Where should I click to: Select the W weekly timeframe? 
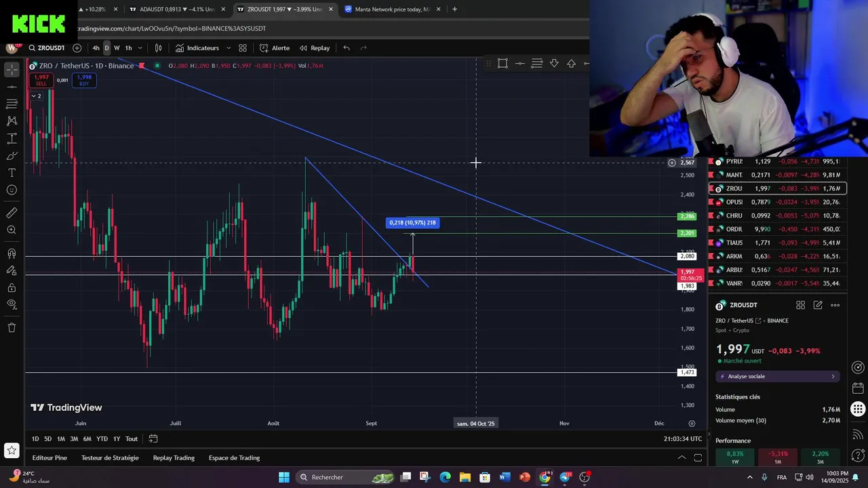tap(117, 48)
